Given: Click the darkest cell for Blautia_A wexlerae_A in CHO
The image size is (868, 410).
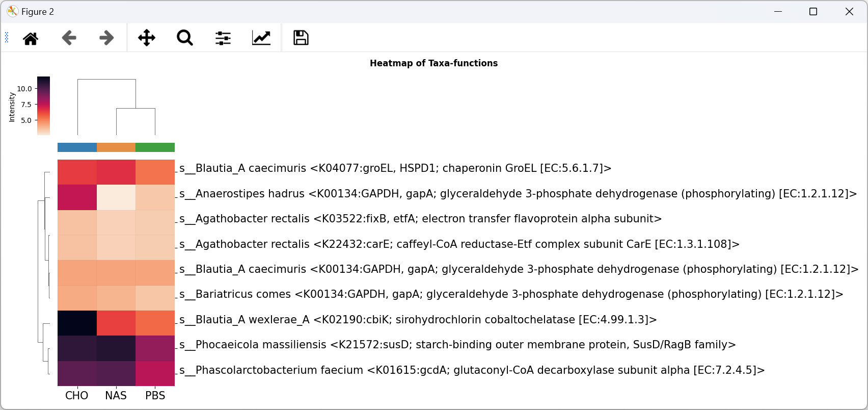Looking at the screenshot, I should coord(77,323).
